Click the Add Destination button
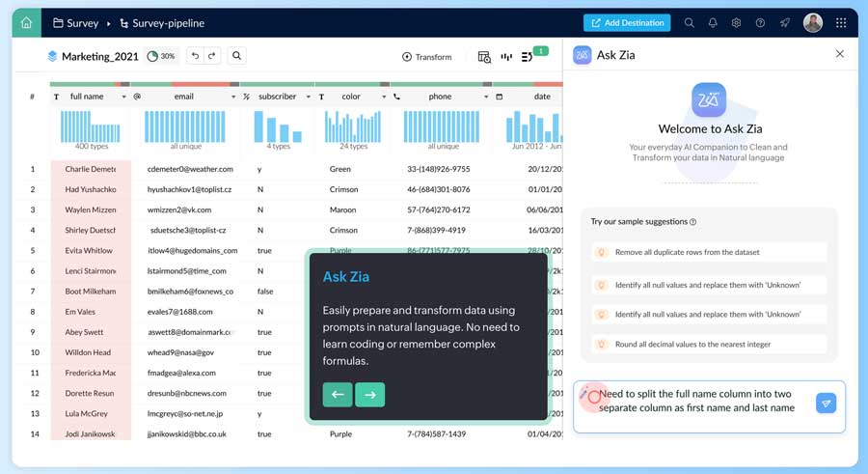 [626, 22]
